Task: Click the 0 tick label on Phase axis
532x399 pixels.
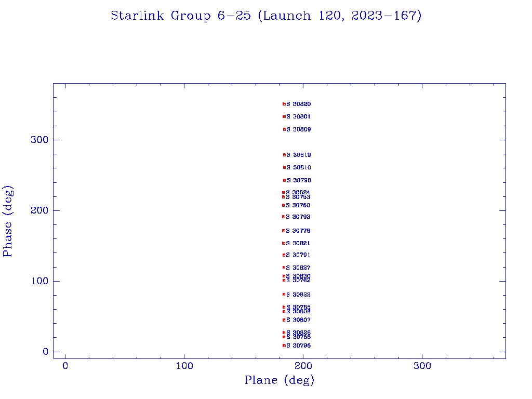Action: [46, 352]
